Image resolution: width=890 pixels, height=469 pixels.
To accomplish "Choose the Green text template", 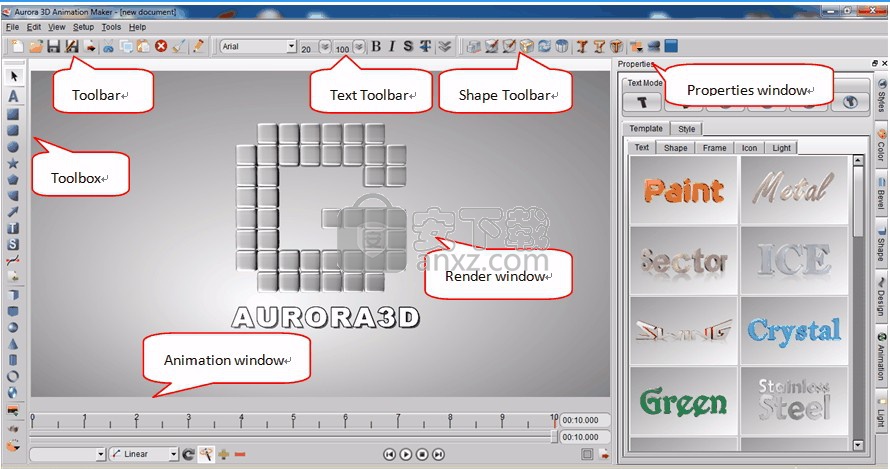I will click(683, 401).
